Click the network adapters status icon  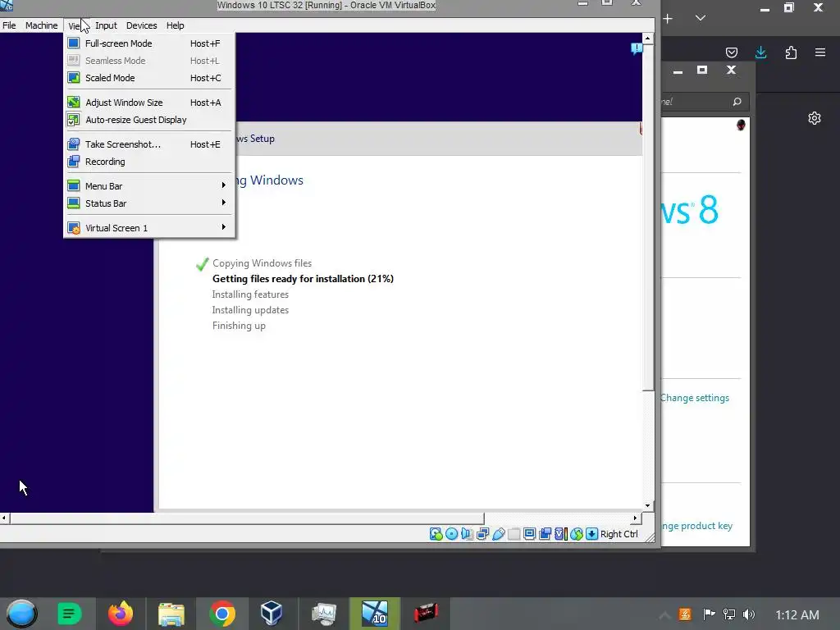point(482,533)
